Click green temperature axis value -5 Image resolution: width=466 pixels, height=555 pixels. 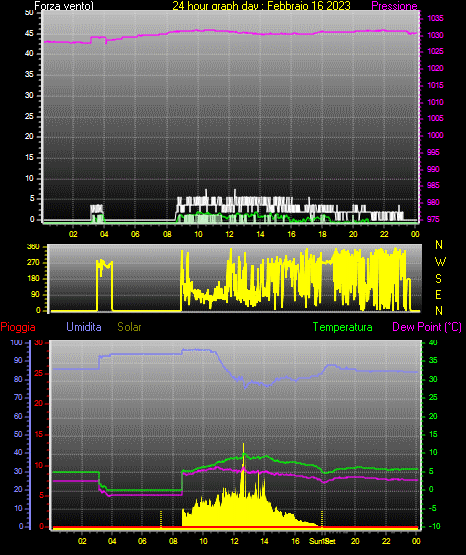click(x=433, y=508)
